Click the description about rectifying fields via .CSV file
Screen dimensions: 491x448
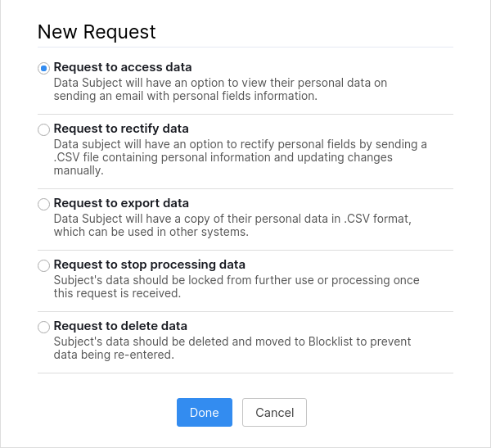240,157
